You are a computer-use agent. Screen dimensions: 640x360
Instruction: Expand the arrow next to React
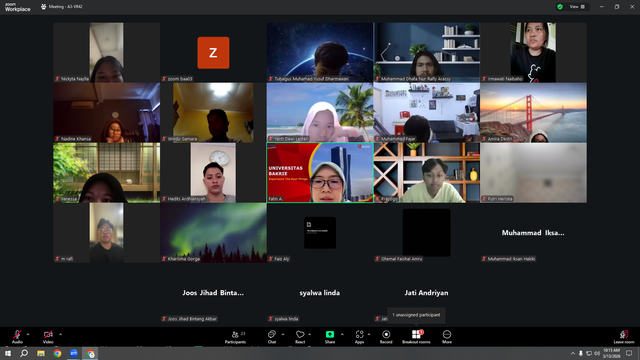[x=310, y=334]
